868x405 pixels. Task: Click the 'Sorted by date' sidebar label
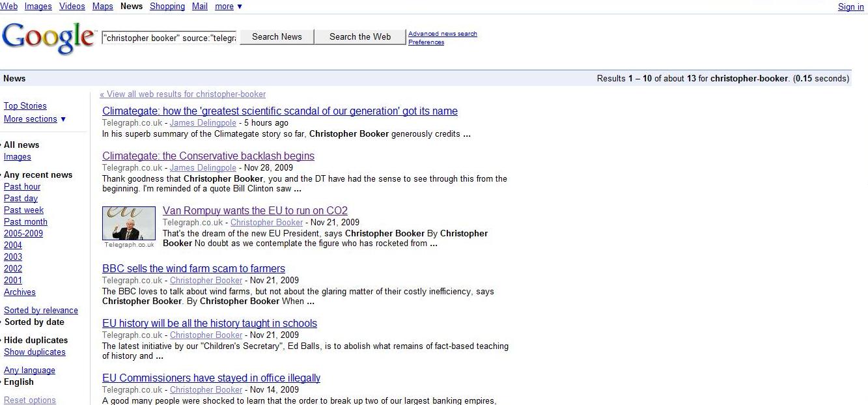[x=34, y=322]
